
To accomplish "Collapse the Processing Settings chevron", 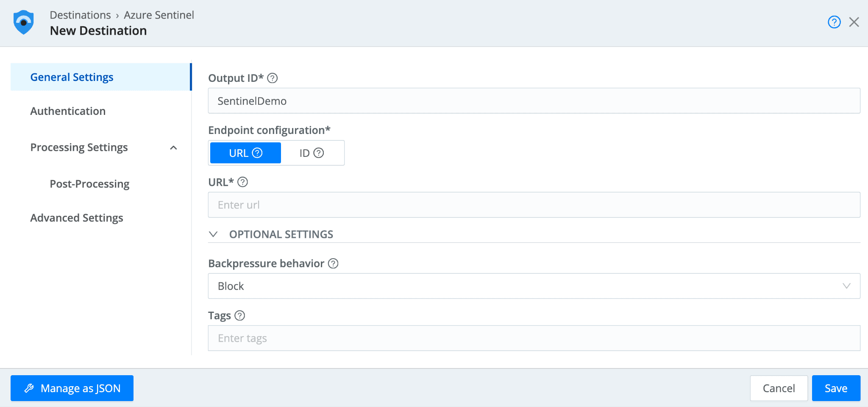I will (173, 148).
